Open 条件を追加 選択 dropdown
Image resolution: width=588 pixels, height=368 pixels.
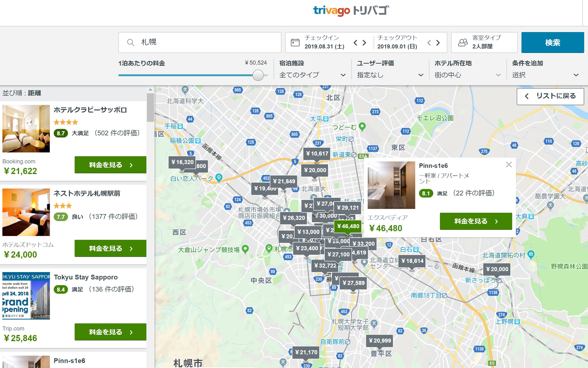[x=545, y=75]
